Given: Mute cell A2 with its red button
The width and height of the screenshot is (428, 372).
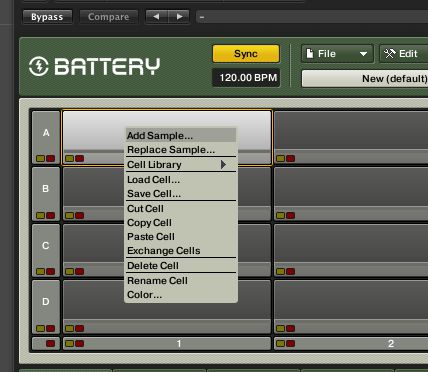Looking at the screenshot, I should 290,158.
